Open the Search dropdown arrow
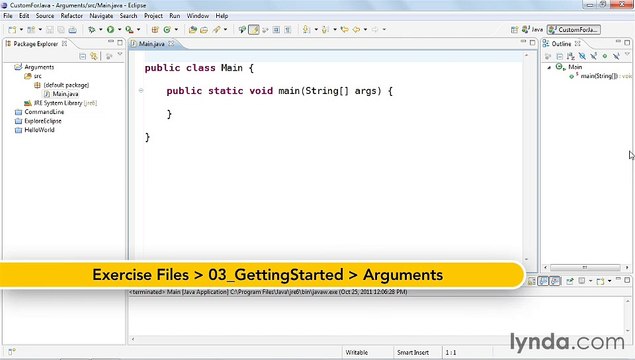 point(225,30)
